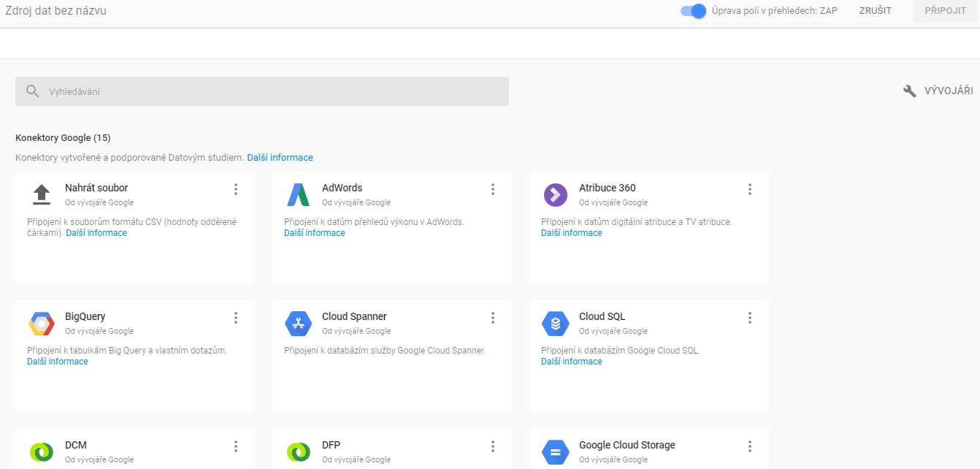Image resolution: width=980 pixels, height=469 pixels.
Task: Open more options for Google Cloud Storage
Action: [x=750, y=446]
